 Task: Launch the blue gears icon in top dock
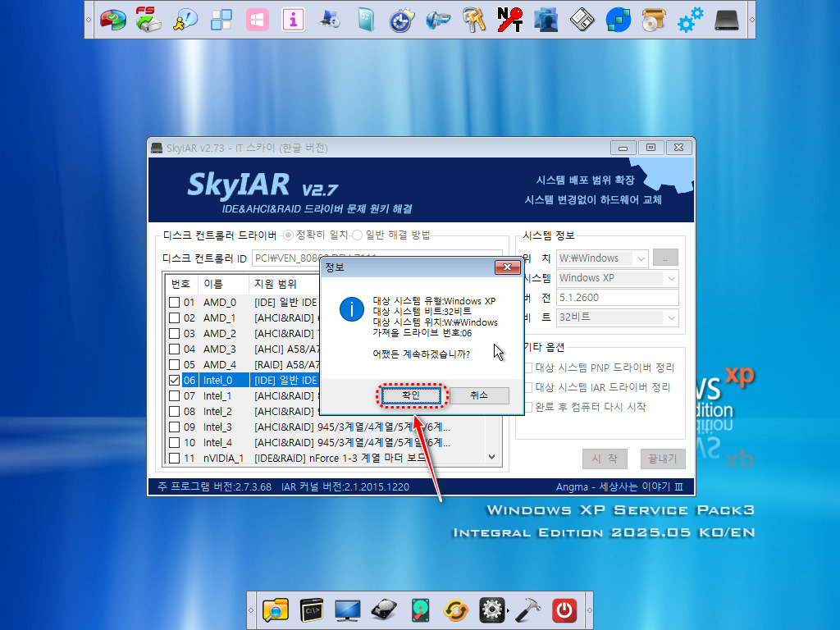(691, 20)
